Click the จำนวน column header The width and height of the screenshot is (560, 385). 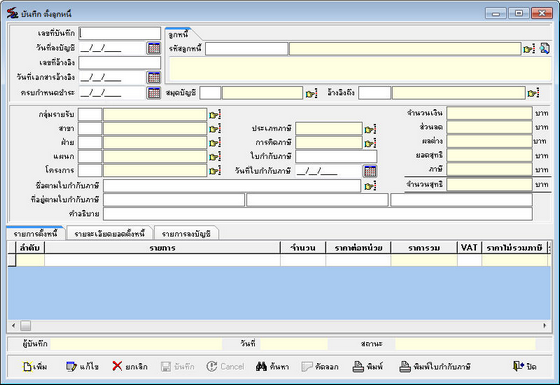(x=303, y=248)
